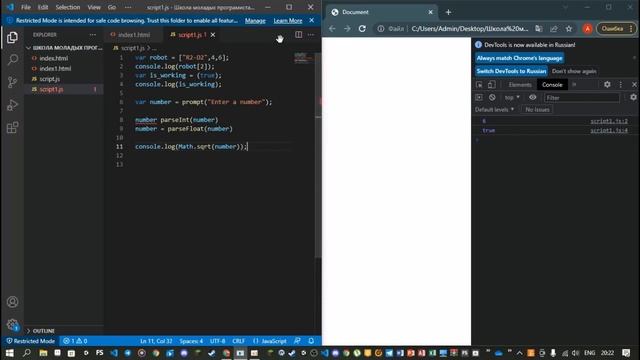This screenshot has width=640, height=360.
Task: Open Console settings gear
Action: pos(633,97)
